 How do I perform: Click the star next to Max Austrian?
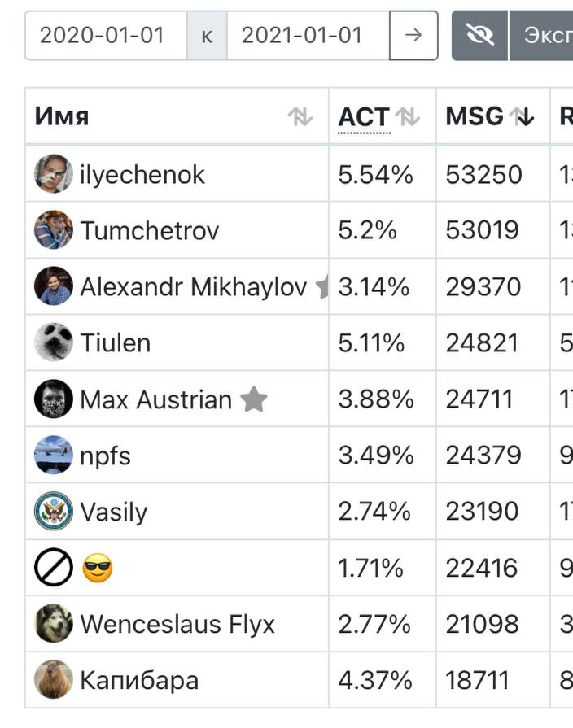pos(254,399)
